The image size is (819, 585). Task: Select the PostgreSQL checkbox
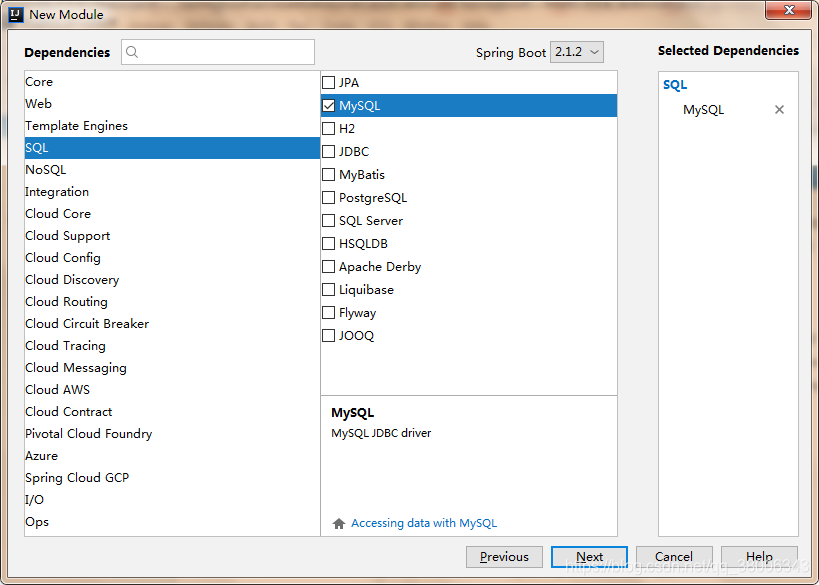329,197
